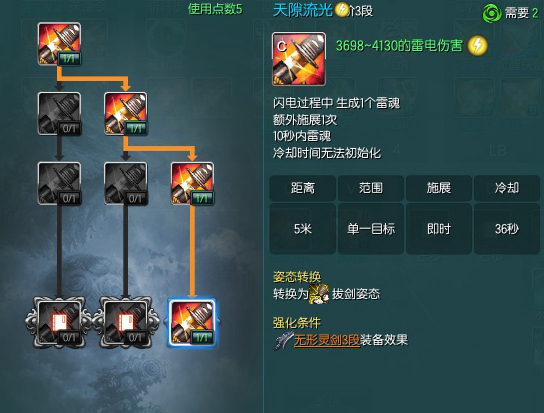Viewport: 544px width, 413px height.
Task: Click the lightning icon beside the 天隙流光 title
Action: [x=342, y=10]
